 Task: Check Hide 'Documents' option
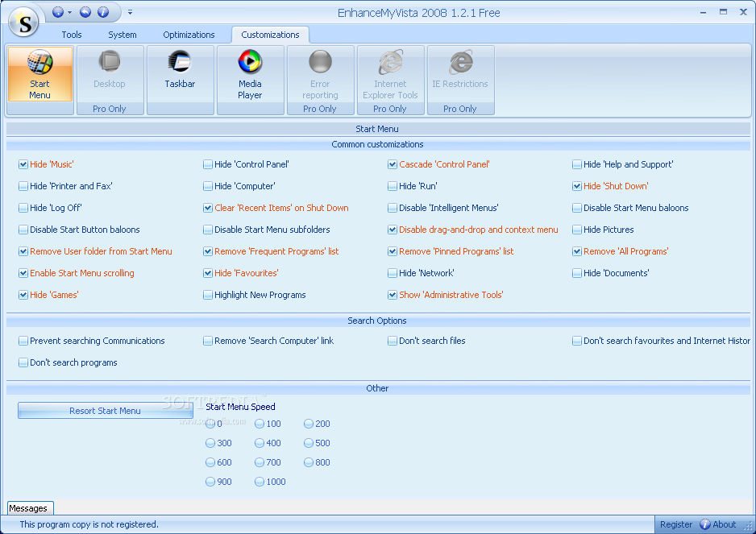coord(577,273)
